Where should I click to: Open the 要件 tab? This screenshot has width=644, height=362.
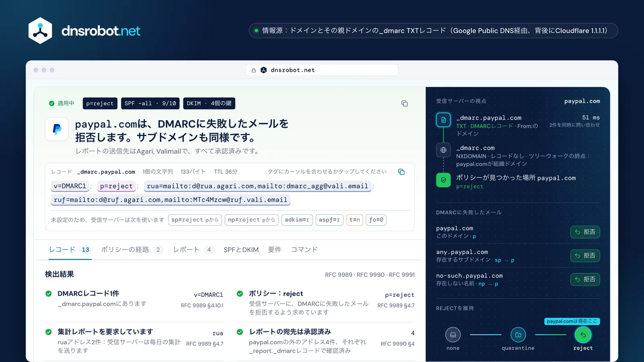click(x=275, y=250)
